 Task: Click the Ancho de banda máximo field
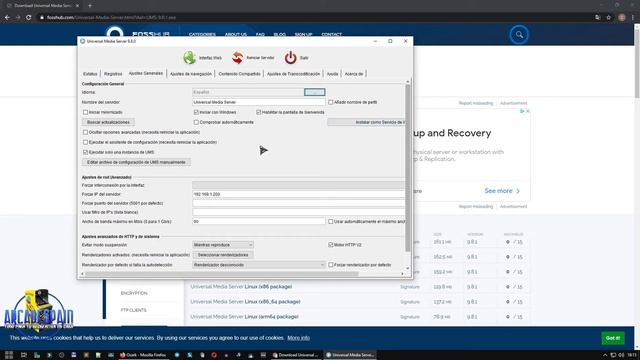pos(259,222)
